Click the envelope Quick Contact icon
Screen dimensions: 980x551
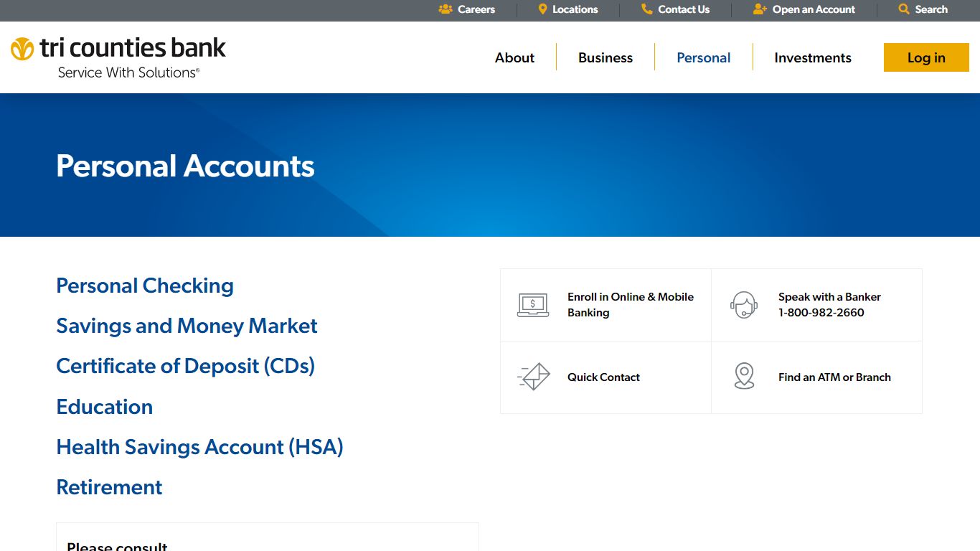pyautogui.click(x=533, y=377)
